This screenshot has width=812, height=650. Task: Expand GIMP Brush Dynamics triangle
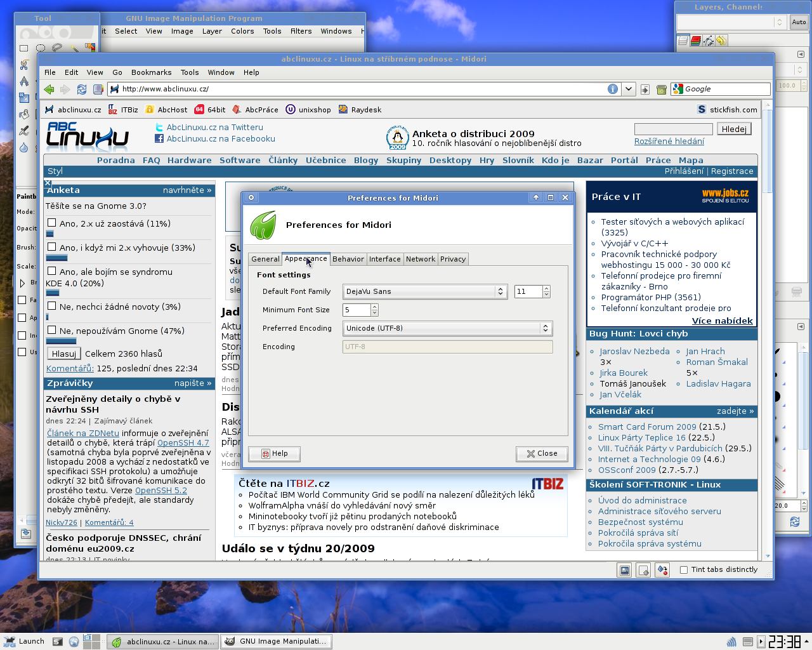coord(22,283)
